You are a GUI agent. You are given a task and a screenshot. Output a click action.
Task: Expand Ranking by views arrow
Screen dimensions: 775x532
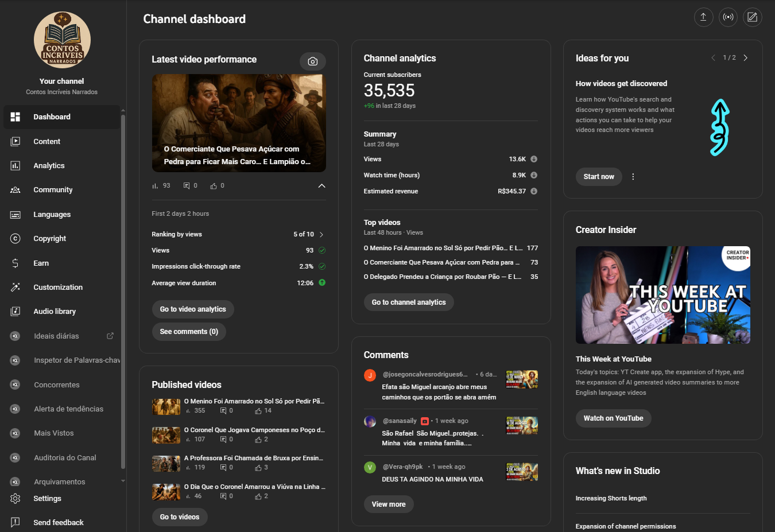[x=321, y=235]
